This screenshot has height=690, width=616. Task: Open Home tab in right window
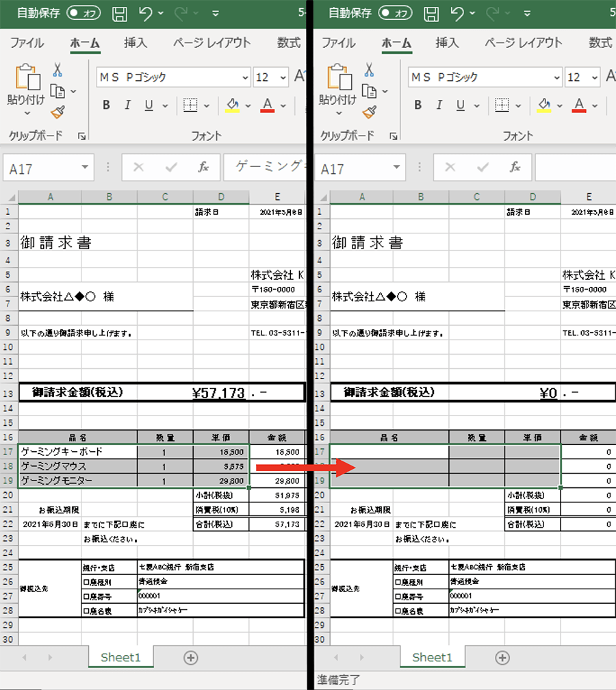(396, 42)
